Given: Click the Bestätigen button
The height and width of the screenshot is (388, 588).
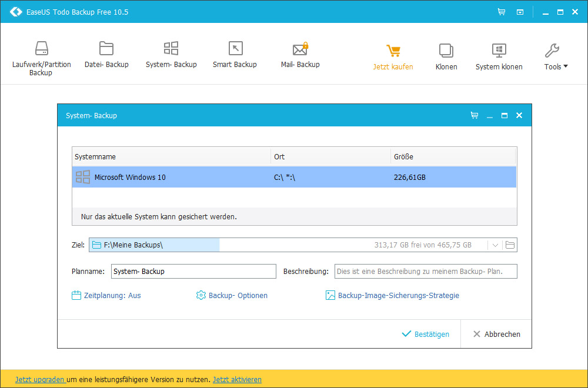Looking at the screenshot, I should pos(425,334).
